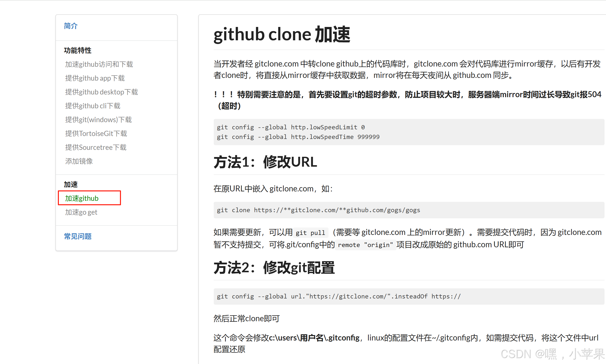Click the 方法1：修改URL heading

(x=265, y=162)
